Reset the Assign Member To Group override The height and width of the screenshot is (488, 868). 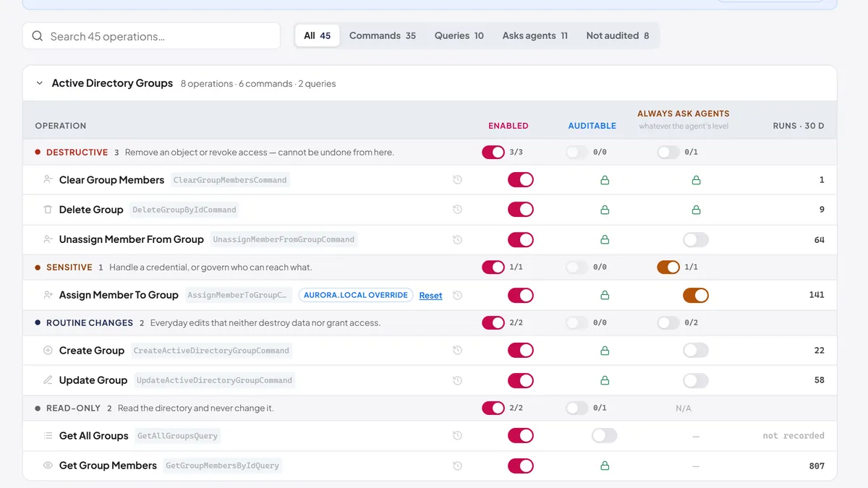tap(430, 296)
